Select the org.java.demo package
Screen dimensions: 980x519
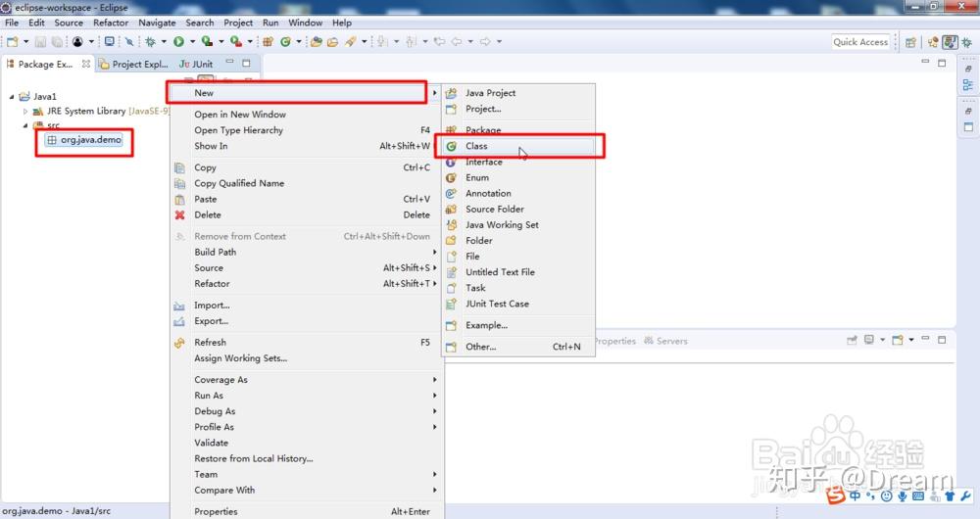(84, 140)
